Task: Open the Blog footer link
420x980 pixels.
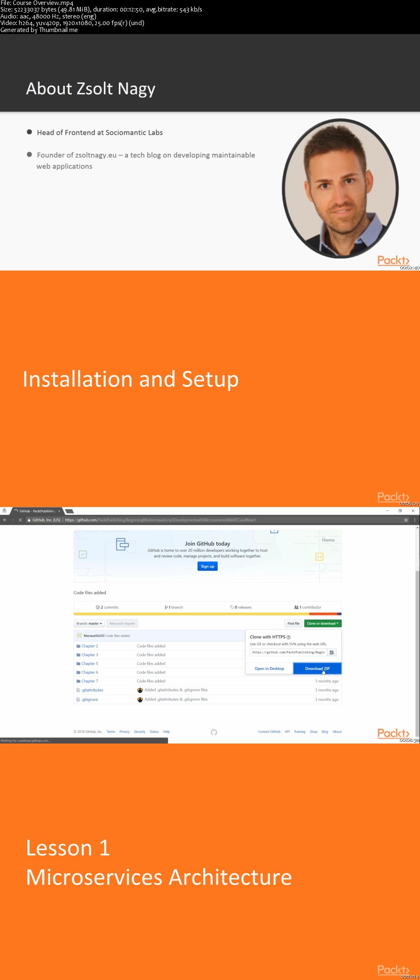Action: pos(325,732)
